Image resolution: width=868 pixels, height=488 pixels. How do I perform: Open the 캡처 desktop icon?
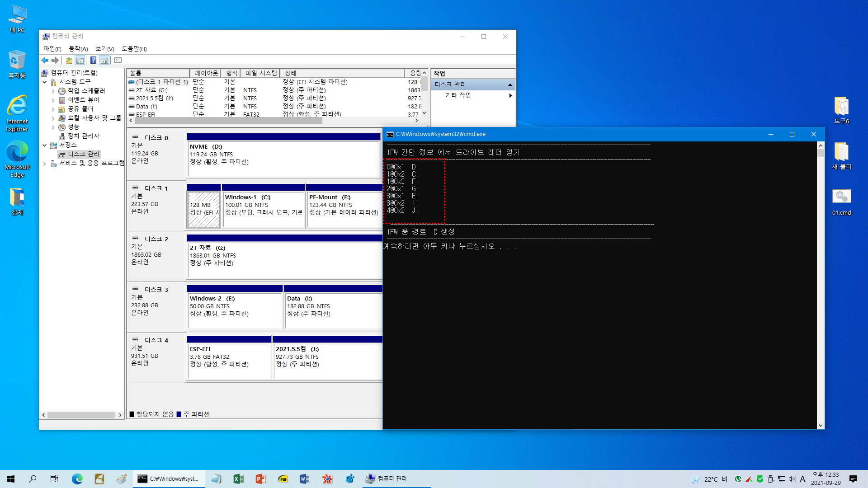(17, 201)
